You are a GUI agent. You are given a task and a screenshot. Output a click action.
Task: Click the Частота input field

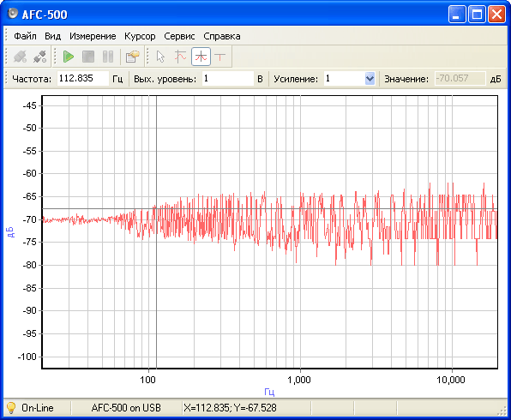[x=83, y=79]
